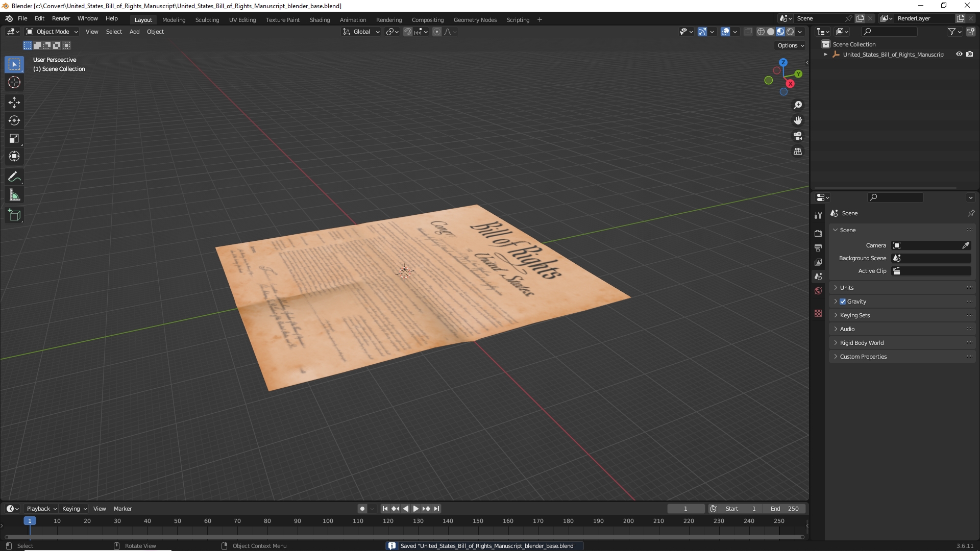Open the World properties tab
Viewport: 980px width, 551px height.
(818, 291)
